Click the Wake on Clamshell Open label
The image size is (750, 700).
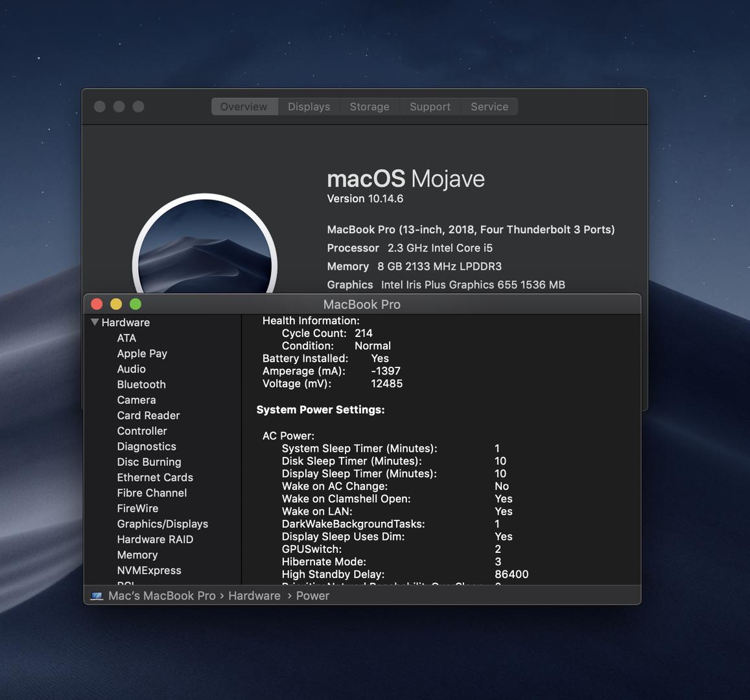[x=346, y=498]
